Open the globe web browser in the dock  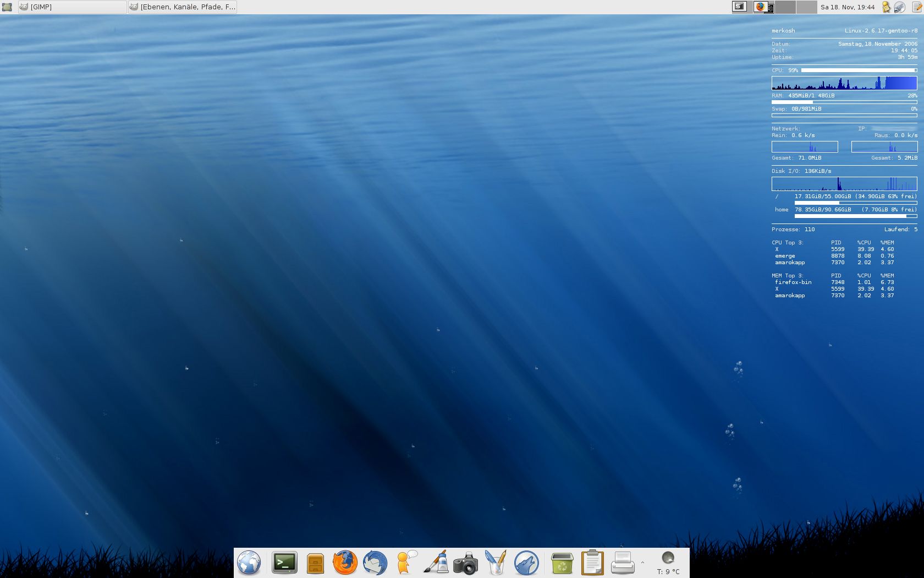[x=249, y=563]
